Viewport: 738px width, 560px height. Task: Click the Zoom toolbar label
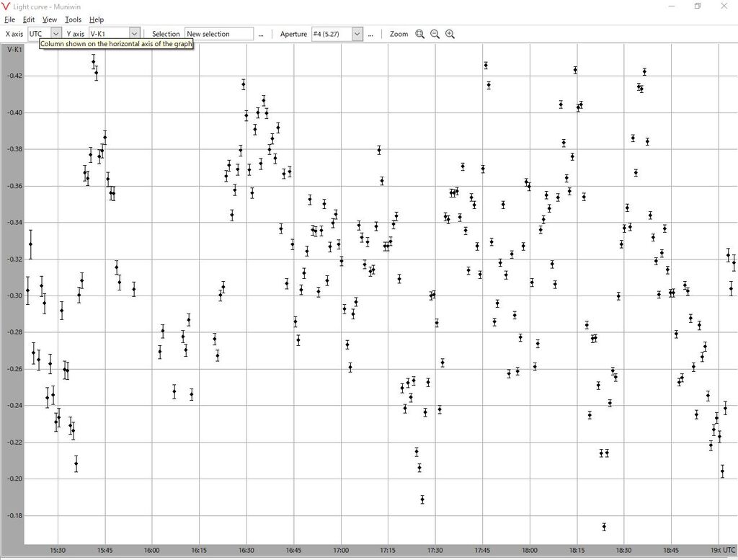[x=399, y=34]
